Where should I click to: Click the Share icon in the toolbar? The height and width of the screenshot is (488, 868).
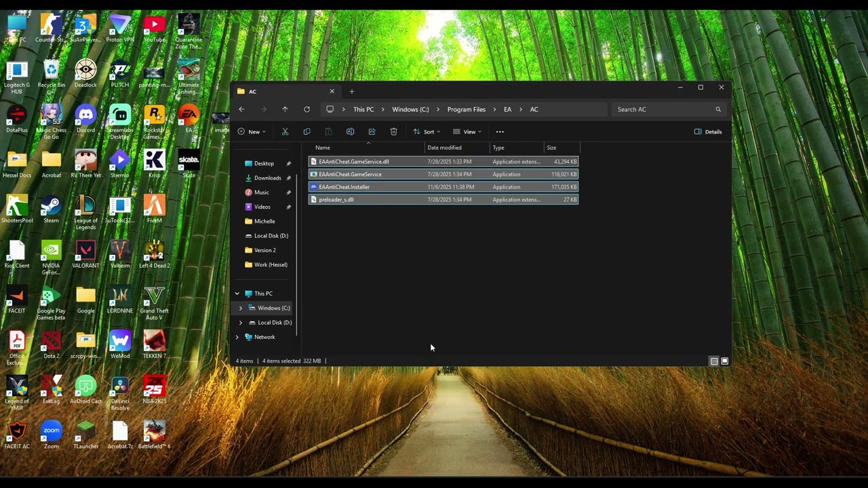click(372, 131)
